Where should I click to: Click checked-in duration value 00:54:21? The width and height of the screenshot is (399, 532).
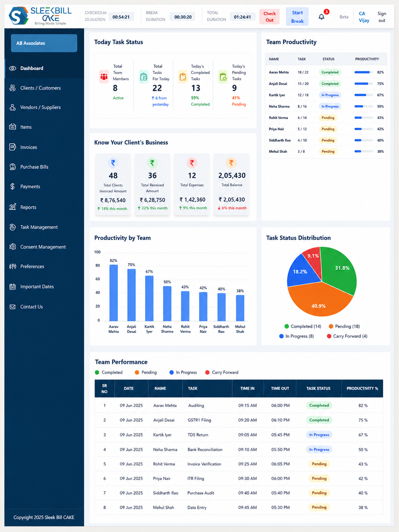[121, 17]
